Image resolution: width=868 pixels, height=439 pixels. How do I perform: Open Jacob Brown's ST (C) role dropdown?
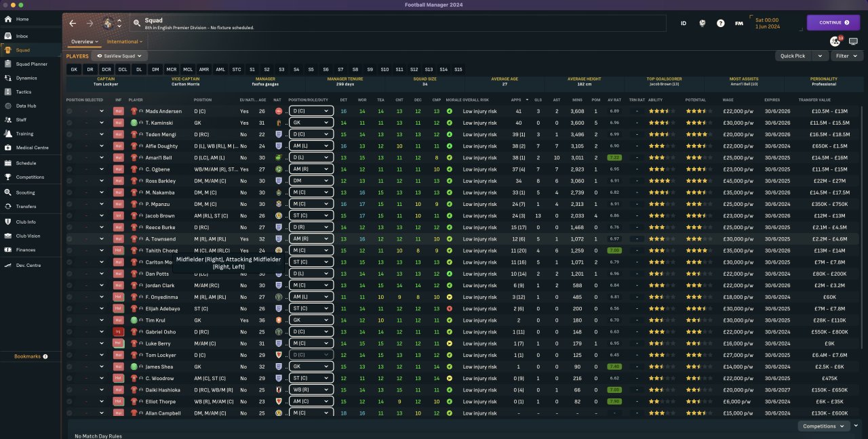(311, 215)
